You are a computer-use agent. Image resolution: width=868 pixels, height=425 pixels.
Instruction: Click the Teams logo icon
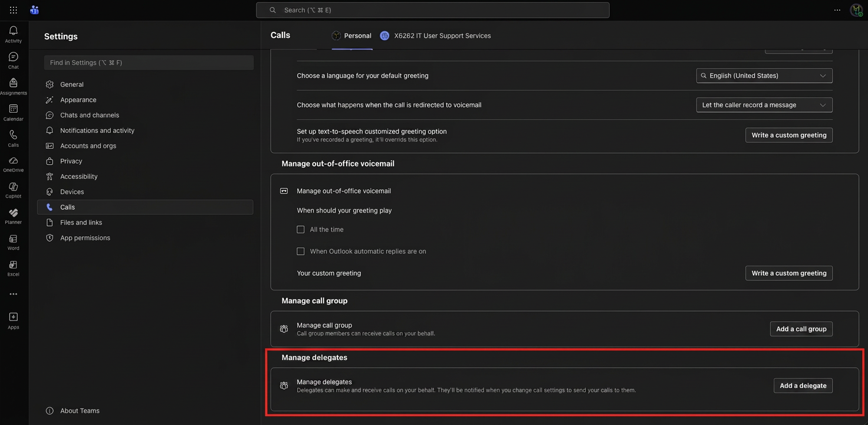click(x=34, y=10)
